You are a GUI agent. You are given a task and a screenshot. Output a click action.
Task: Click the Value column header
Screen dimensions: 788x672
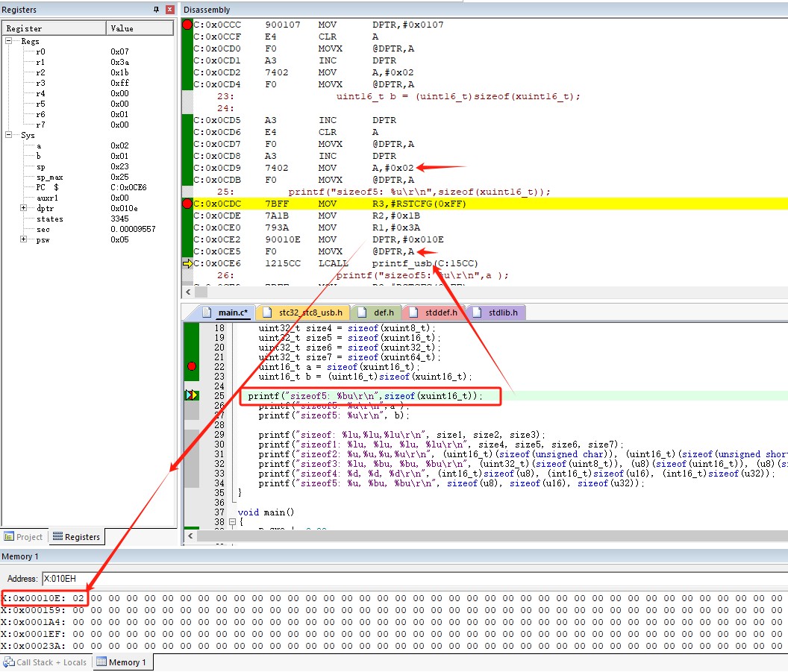click(x=122, y=28)
